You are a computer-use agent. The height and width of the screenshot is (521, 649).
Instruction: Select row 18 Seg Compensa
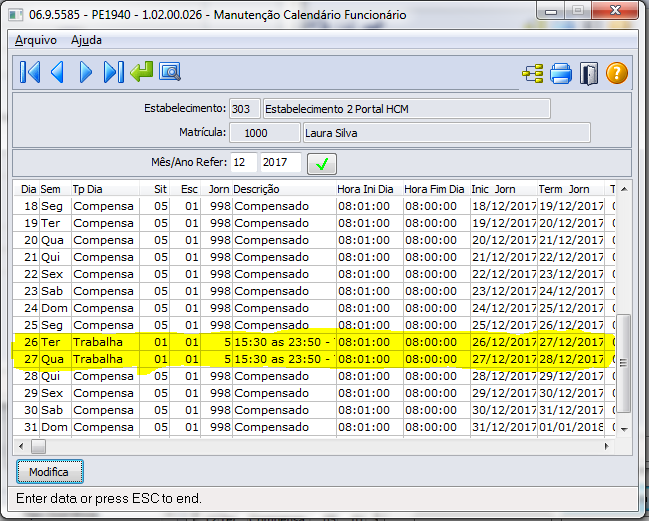pyautogui.click(x=314, y=206)
